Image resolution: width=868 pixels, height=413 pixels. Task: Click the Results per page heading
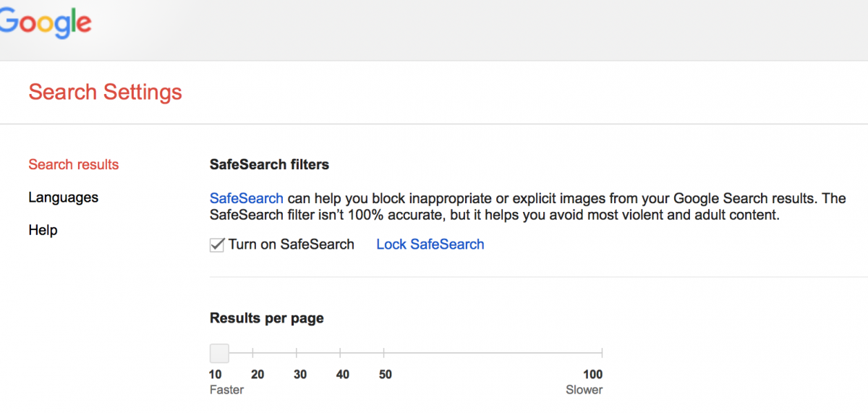(x=267, y=318)
